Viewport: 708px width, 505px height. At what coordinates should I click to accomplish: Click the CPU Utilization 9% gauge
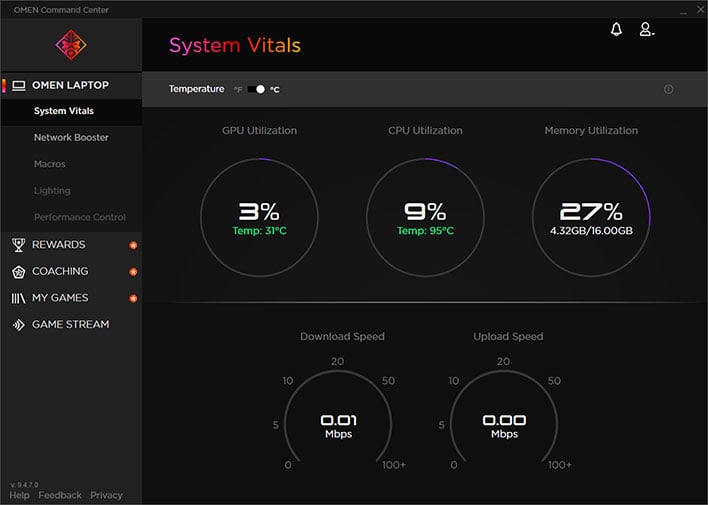tap(425, 217)
